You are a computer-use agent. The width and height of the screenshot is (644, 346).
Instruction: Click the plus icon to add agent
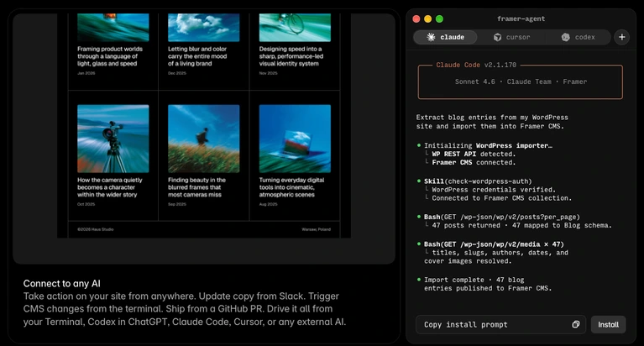coord(622,37)
